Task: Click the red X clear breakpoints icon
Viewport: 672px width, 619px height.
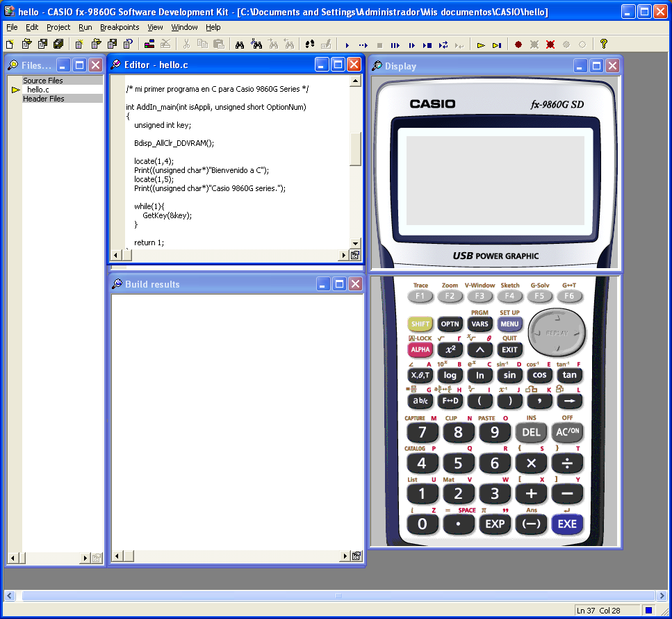Action: click(550, 44)
